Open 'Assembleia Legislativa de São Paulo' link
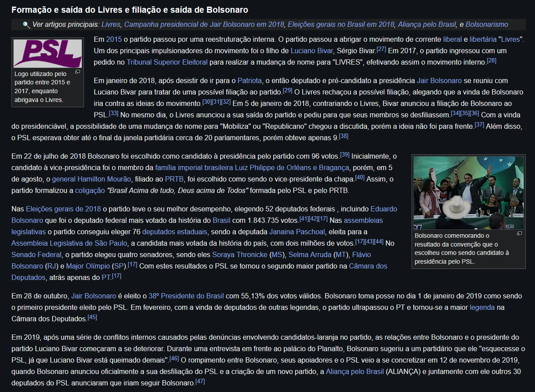This screenshot has height=392, width=535. pos(69,243)
